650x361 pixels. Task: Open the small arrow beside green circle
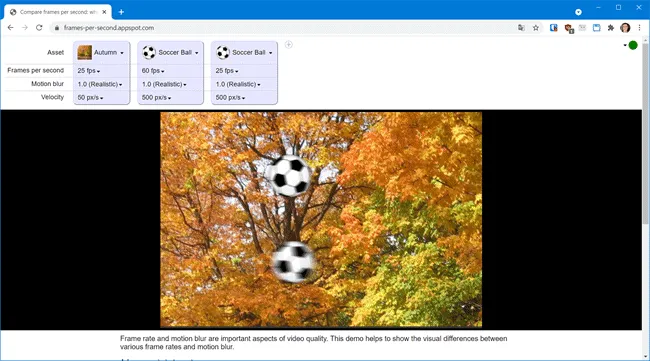[x=625, y=45]
